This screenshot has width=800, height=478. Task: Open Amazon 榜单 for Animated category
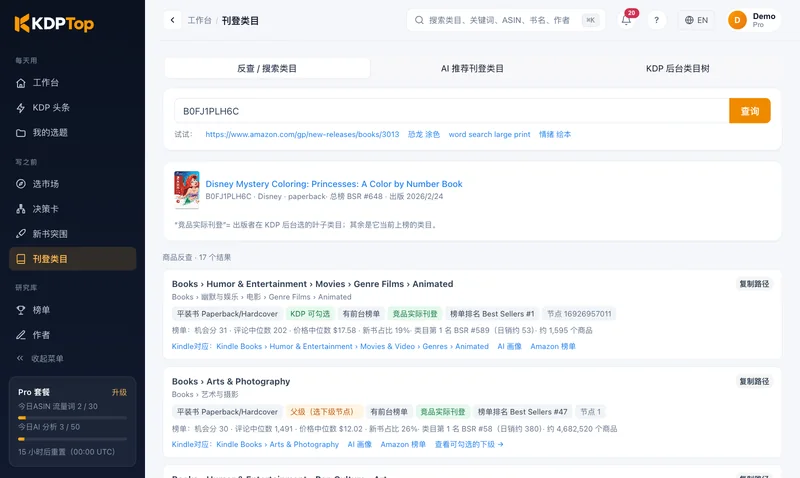(553, 346)
